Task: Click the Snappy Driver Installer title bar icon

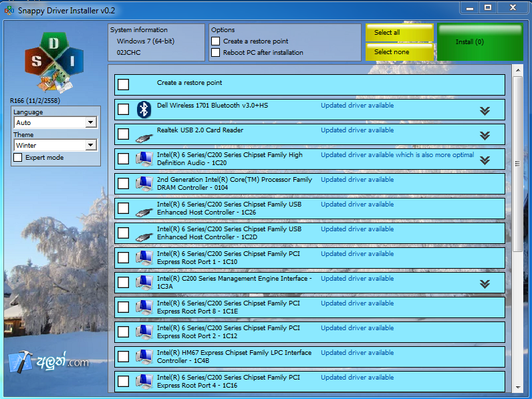Action: [9, 11]
